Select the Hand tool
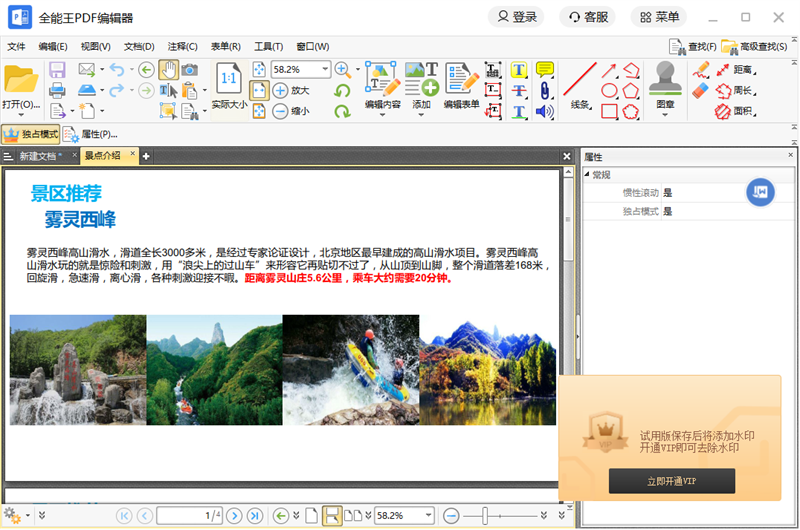The height and width of the screenshot is (530, 800). 168,69
